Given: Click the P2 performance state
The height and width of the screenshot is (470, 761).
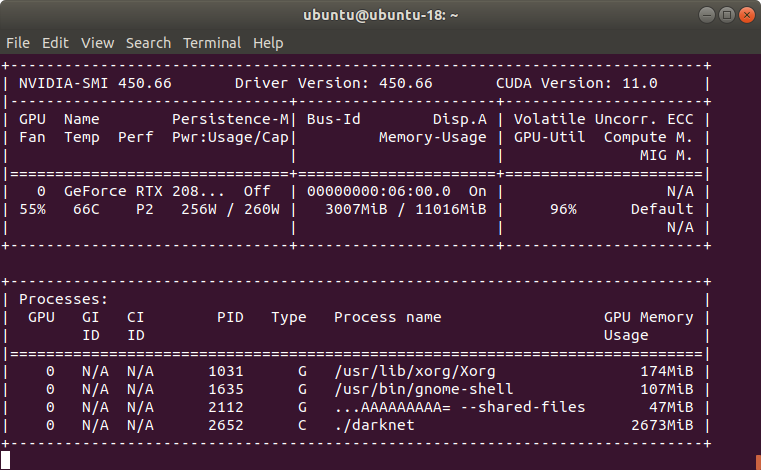Looking at the screenshot, I should [x=145, y=209].
